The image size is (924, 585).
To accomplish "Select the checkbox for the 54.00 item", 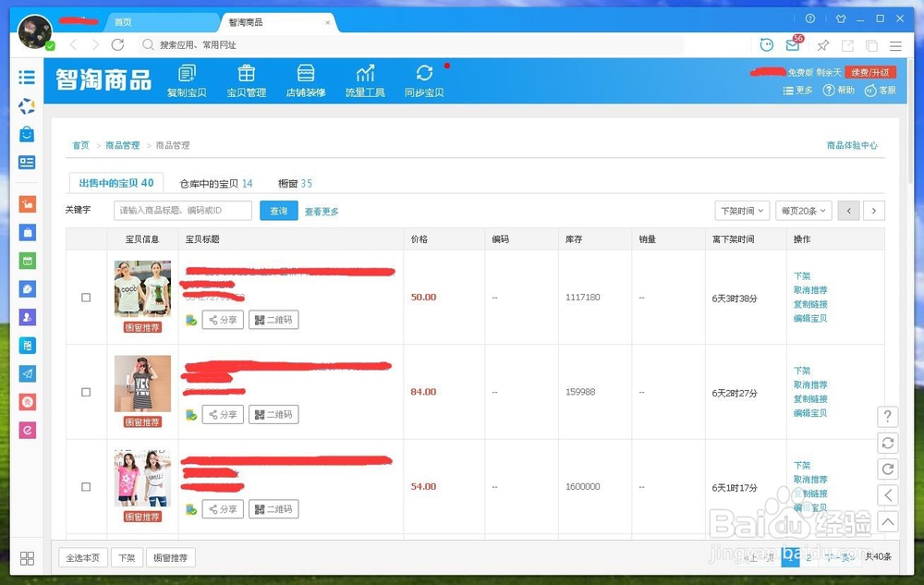I will [x=86, y=487].
